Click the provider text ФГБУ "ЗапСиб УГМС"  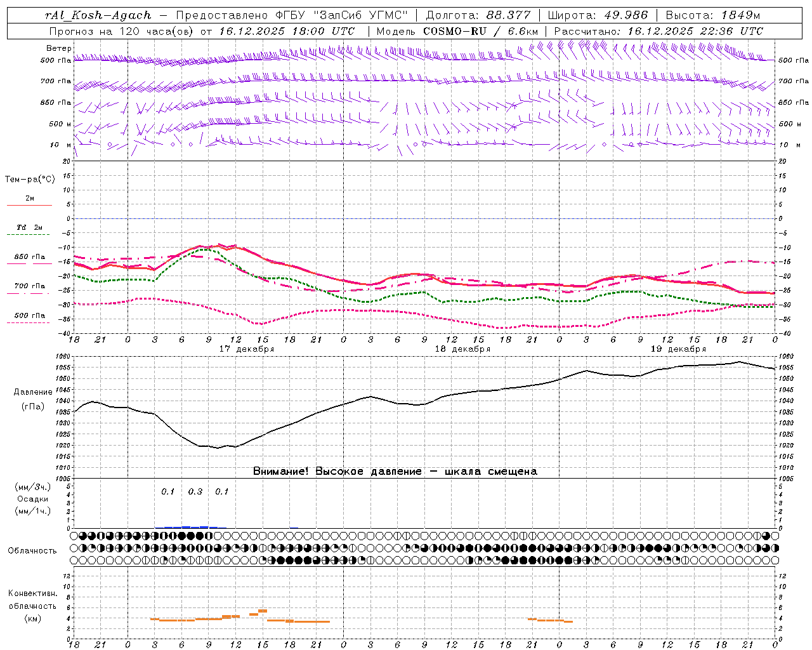click(x=341, y=15)
